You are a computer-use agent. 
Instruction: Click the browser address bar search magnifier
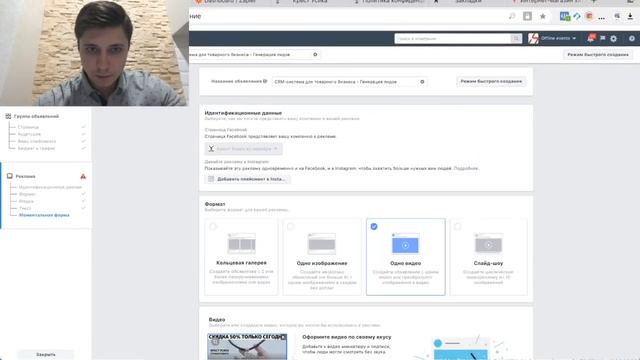coord(512,16)
